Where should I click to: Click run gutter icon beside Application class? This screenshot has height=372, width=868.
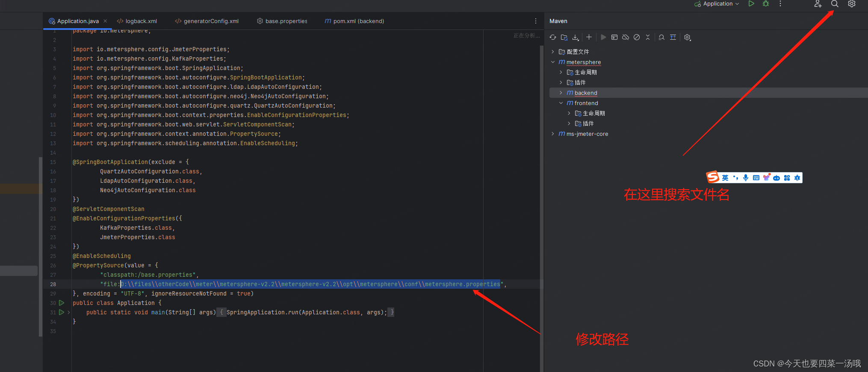point(62,303)
